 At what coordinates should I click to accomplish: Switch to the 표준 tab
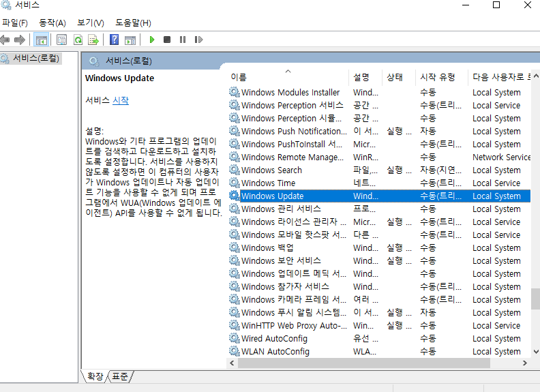click(120, 376)
